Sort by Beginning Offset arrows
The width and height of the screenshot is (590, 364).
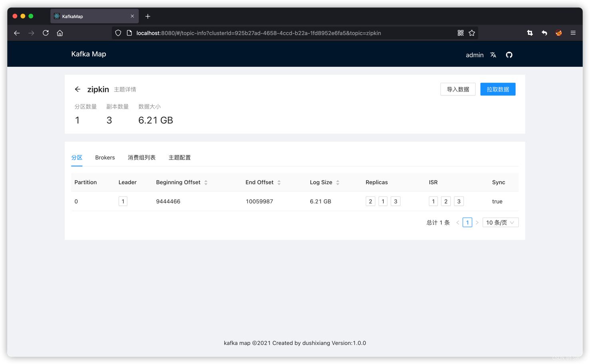[206, 183]
